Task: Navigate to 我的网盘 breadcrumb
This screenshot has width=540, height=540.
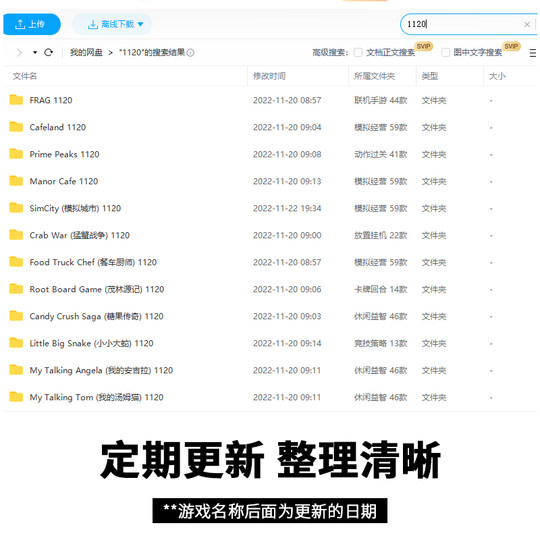Action: pos(86,52)
